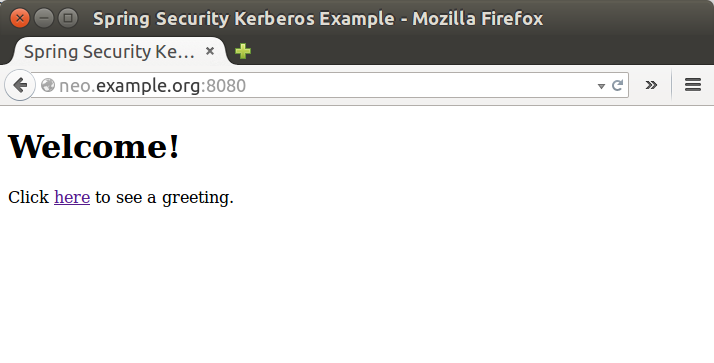Open a new tab with the green plus
714x363 pixels.
(243, 51)
